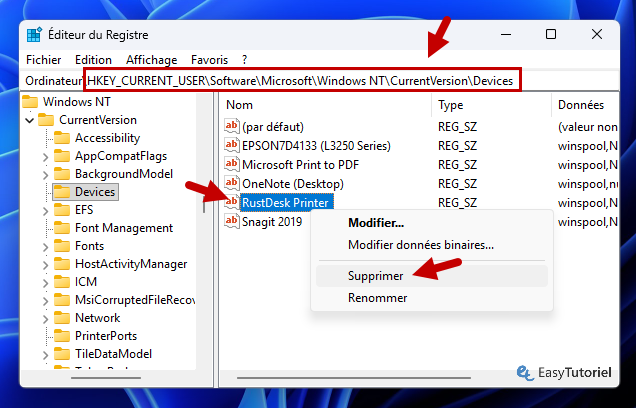The height and width of the screenshot is (408, 636).
Task: Click the MsiCorruptedFileRecovery folder icon
Action: (x=62, y=300)
